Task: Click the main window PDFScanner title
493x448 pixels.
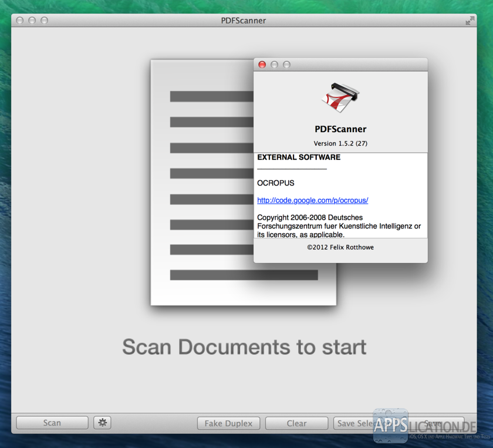Action: [244, 21]
